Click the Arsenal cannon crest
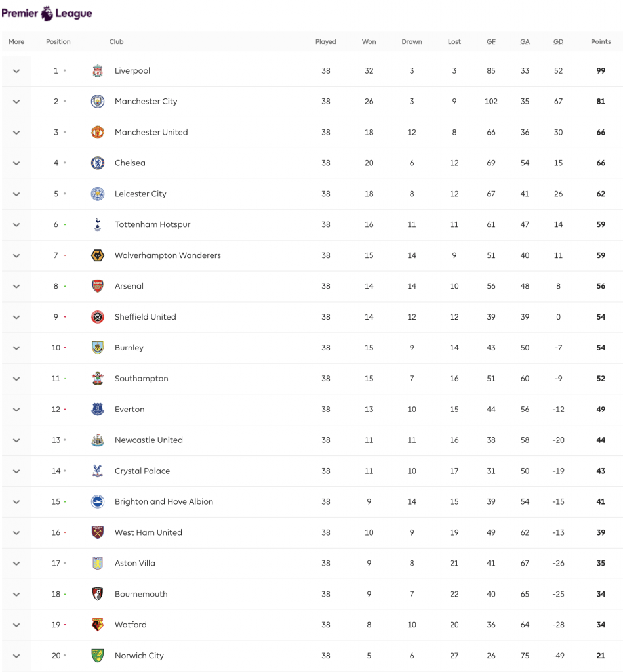 pyautogui.click(x=98, y=286)
